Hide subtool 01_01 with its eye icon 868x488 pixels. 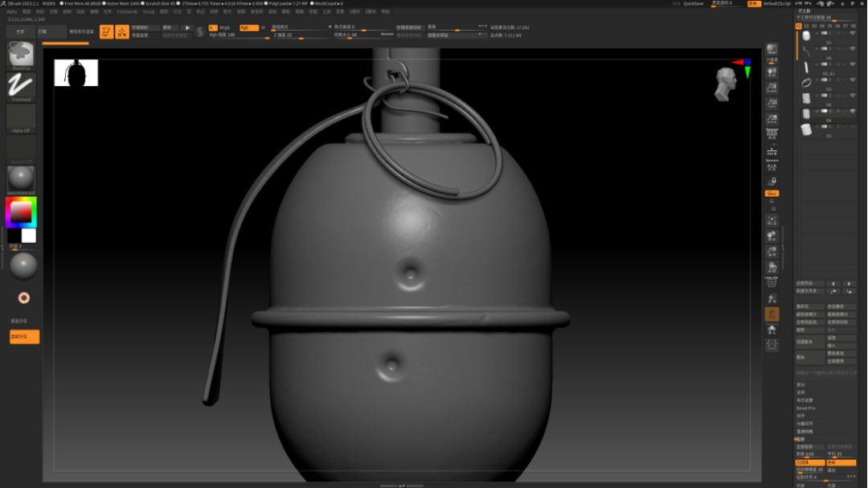(x=853, y=64)
